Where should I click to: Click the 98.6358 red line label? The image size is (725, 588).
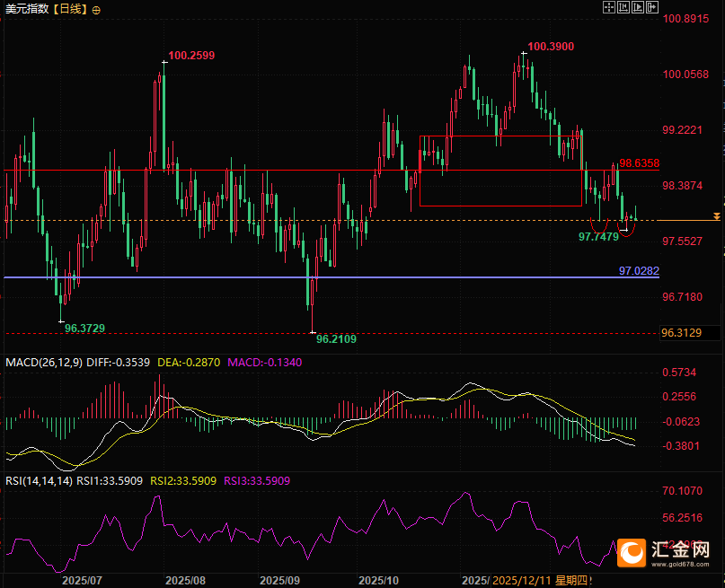[640, 163]
